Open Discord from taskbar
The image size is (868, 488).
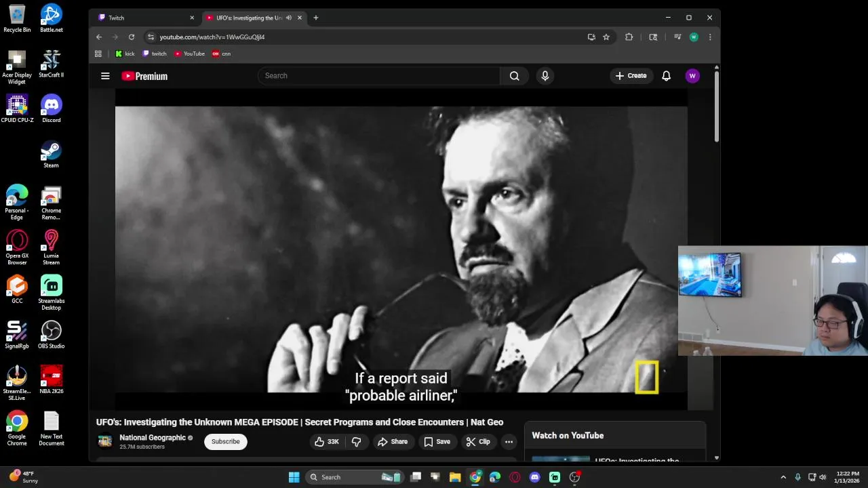[x=534, y=477]
